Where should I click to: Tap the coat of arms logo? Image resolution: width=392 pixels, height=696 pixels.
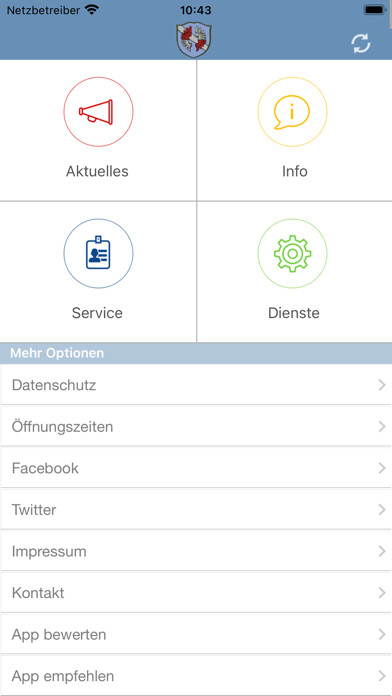click(x=194, y=40)
